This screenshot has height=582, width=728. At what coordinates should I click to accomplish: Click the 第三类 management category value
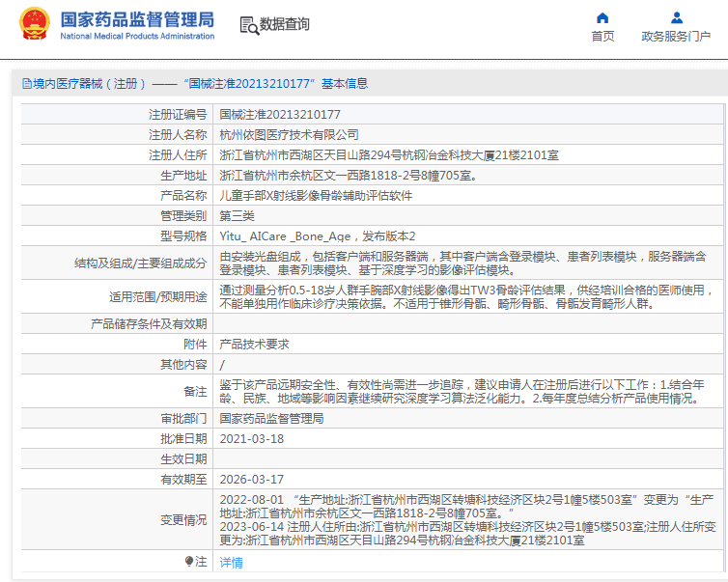click(237, 216)
